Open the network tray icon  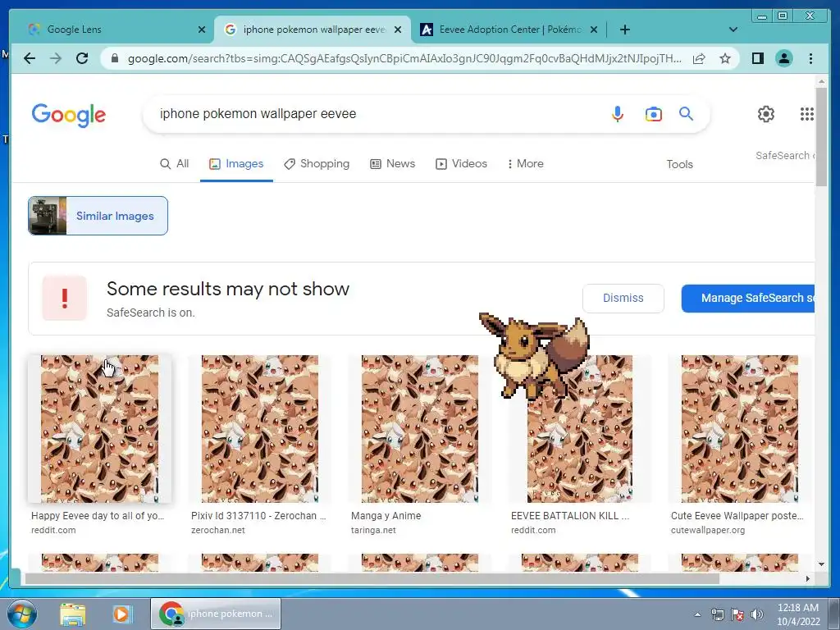pyautogui.click(x=717, y=614)
